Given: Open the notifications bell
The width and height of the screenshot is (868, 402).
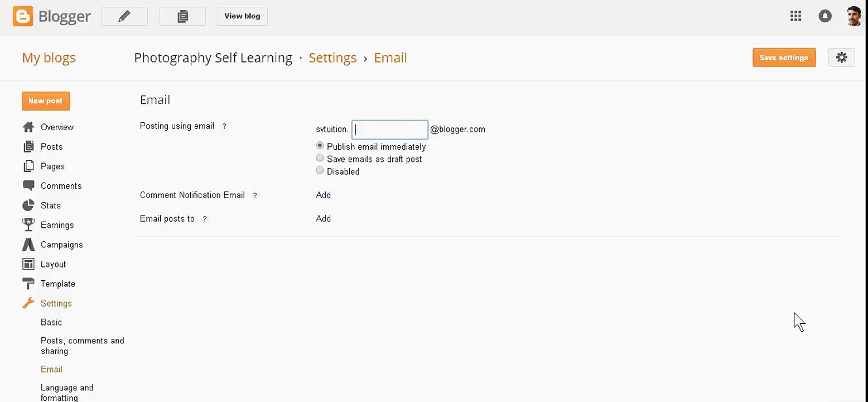Looking at the screenshot, I should (x=824, y=16).
